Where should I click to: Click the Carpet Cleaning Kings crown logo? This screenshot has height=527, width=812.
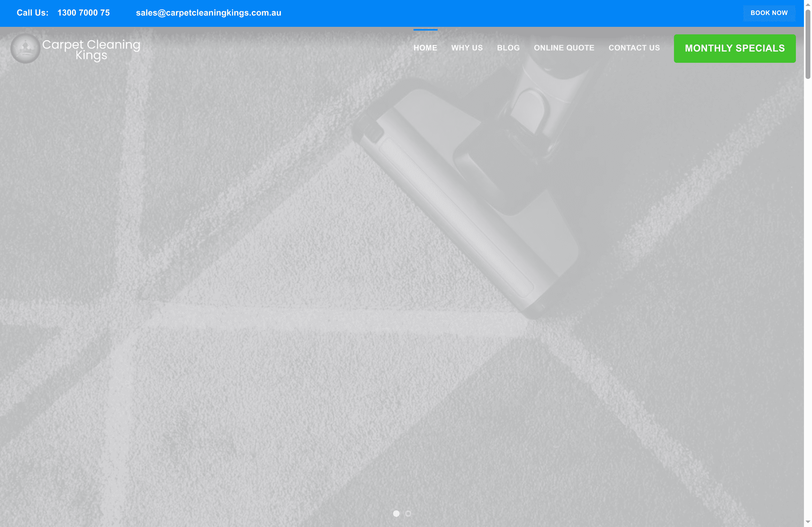[x=25, y=48]
